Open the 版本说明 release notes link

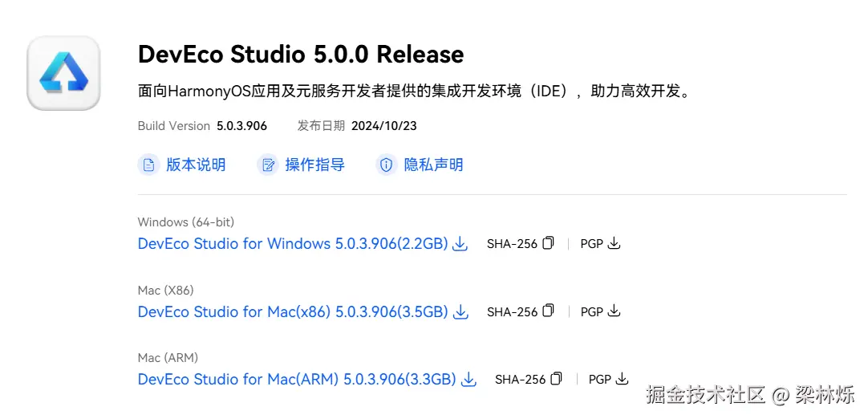196,165
